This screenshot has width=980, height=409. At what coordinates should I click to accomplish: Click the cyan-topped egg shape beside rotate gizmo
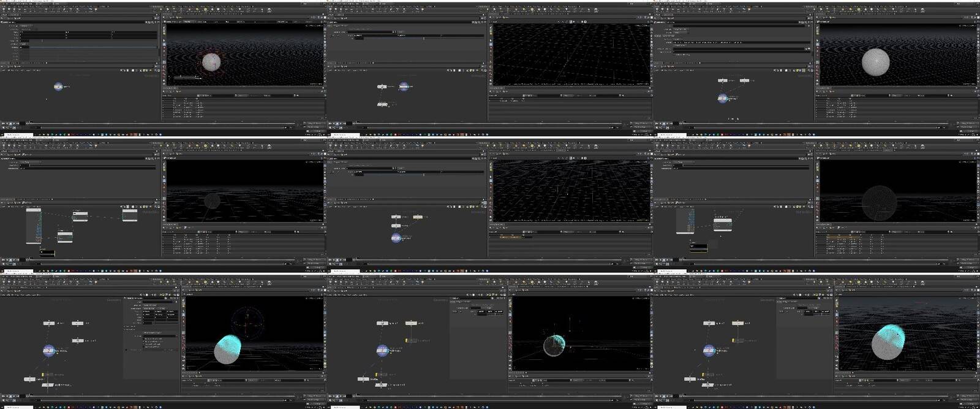(228, 350)
